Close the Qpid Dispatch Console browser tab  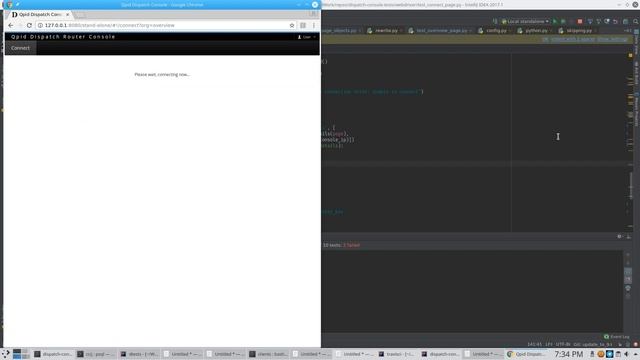[68, 14]
